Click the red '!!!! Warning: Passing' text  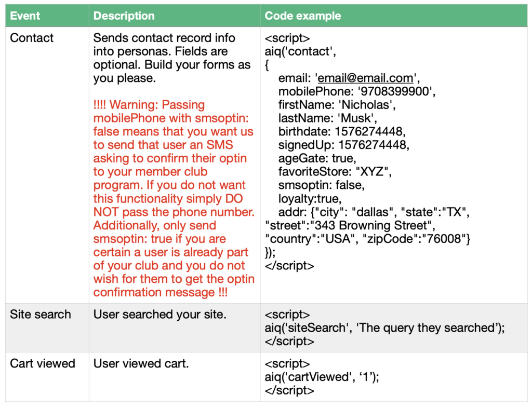[149, 105]
